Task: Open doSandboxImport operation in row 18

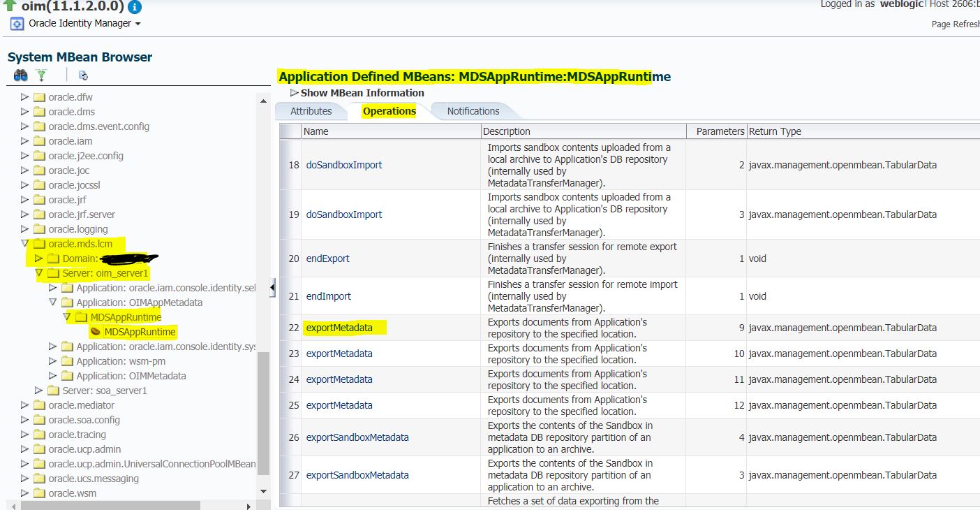Action: [344, 165]
